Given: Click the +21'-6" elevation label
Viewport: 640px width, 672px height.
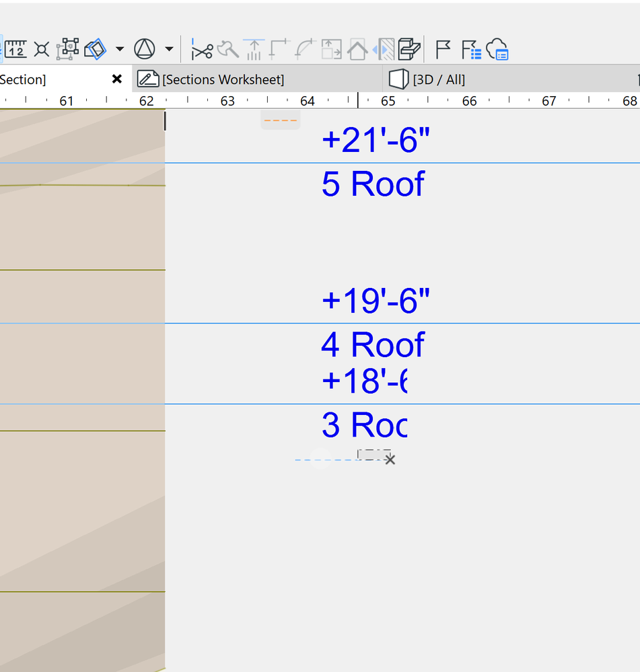Looking at the screenshot, I should point(376,140).
